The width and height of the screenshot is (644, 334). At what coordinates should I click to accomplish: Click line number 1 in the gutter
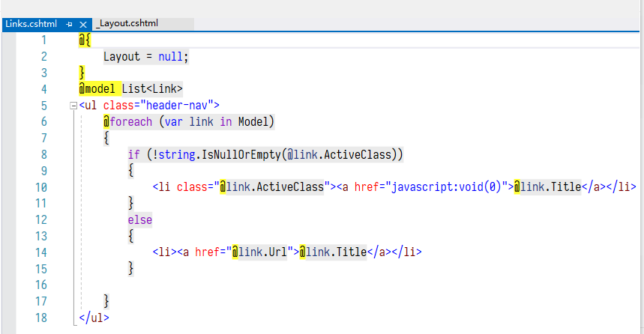point(43,40)
